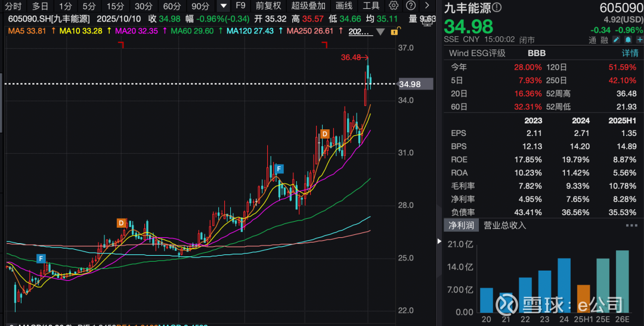Click the 26E forecast bar
This screenshot has width=644, height=326.
coord(622,281)
